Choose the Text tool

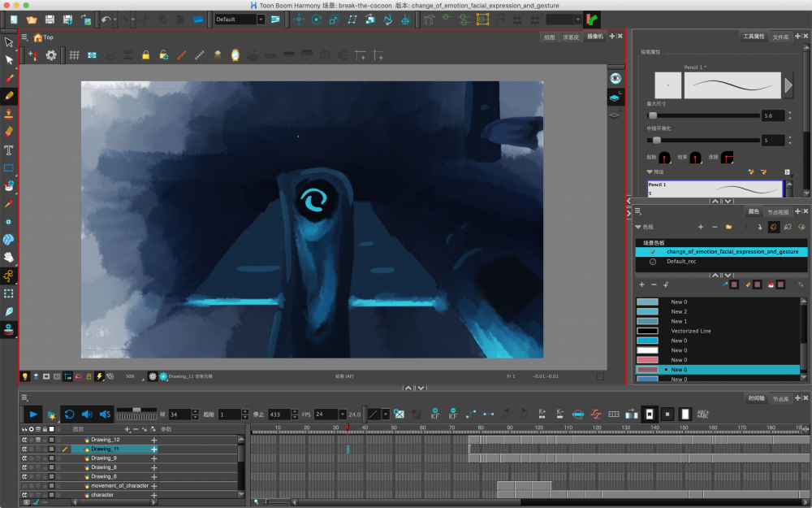point(9,150)
